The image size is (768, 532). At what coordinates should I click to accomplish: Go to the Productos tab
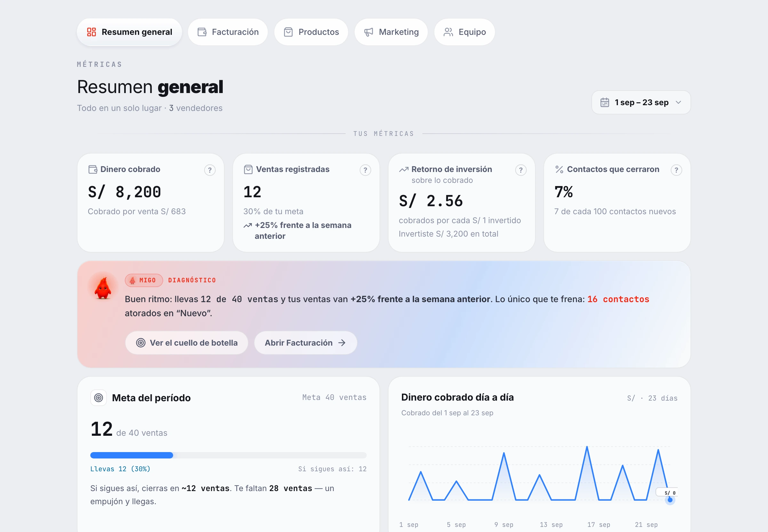coord(311,32)
